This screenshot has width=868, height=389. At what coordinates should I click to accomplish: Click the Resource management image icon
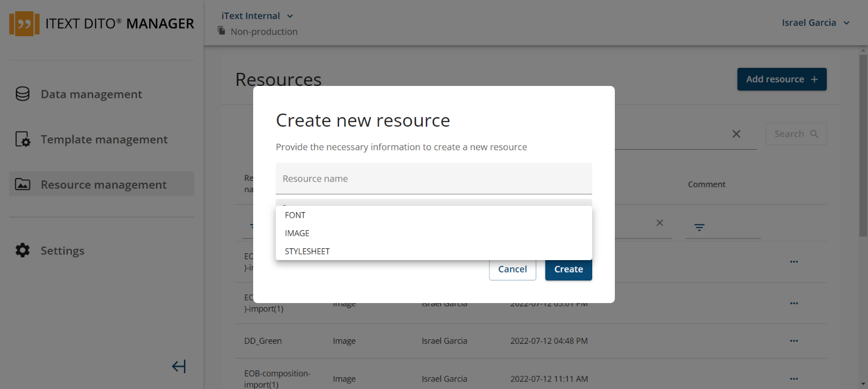(x=22, y=184)
